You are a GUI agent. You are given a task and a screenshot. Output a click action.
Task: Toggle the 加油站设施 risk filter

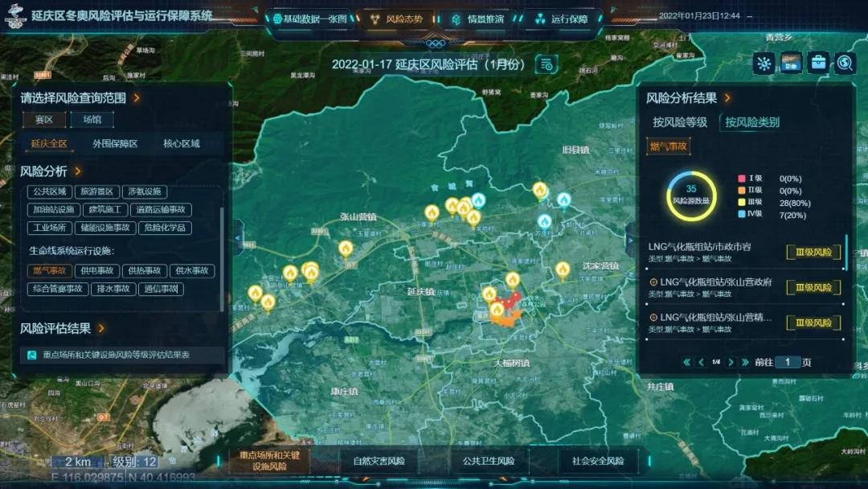pyautogui.click(x=53, y=210)
